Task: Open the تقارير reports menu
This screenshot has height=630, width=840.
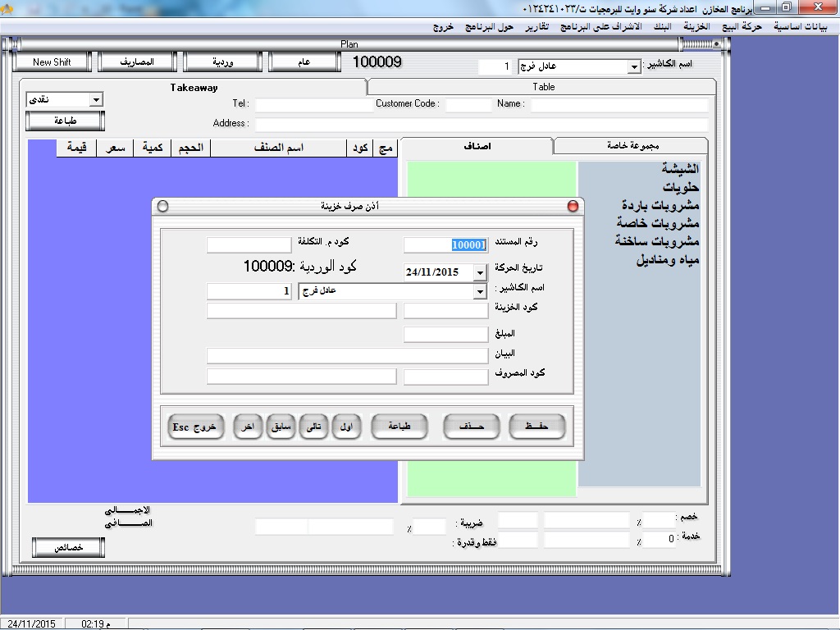Action: 537,26
